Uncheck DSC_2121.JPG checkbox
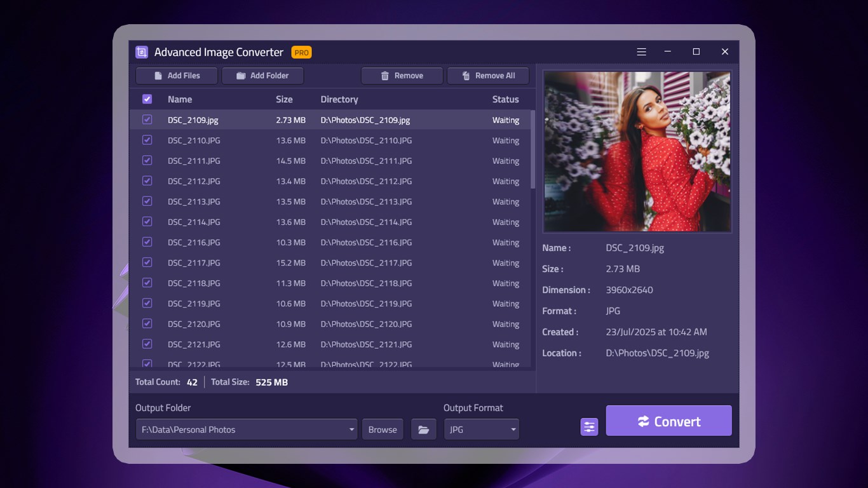The width and height of the screenshot is (868, 488). (147, 344)
